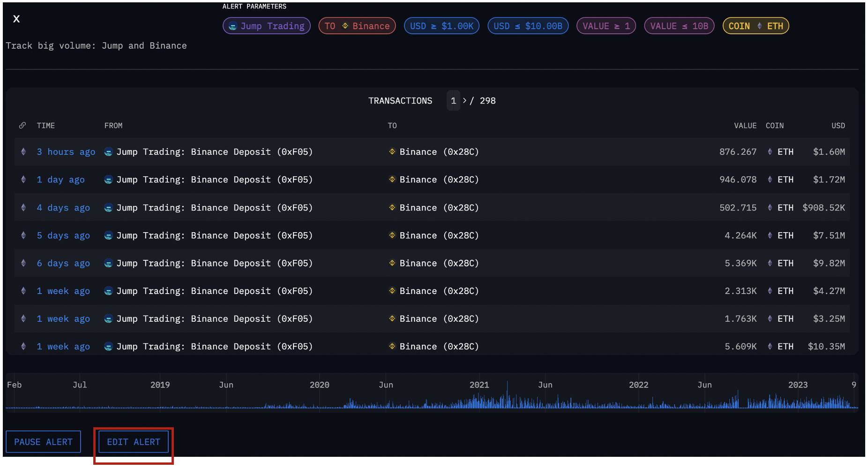Select the USD ≤ $10.00B filter pill
Screen dimensions: 868x469
coord(528,26)
